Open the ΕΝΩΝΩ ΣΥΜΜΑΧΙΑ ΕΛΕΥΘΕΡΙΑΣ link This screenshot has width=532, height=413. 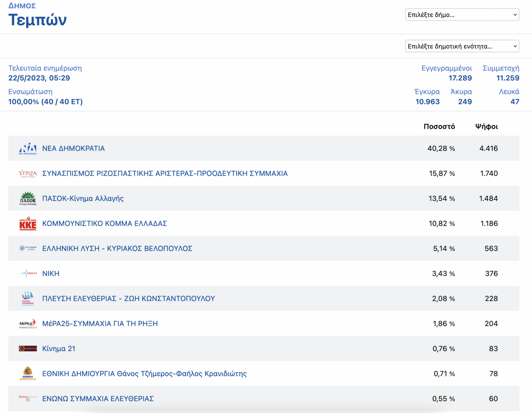(98, 398)
